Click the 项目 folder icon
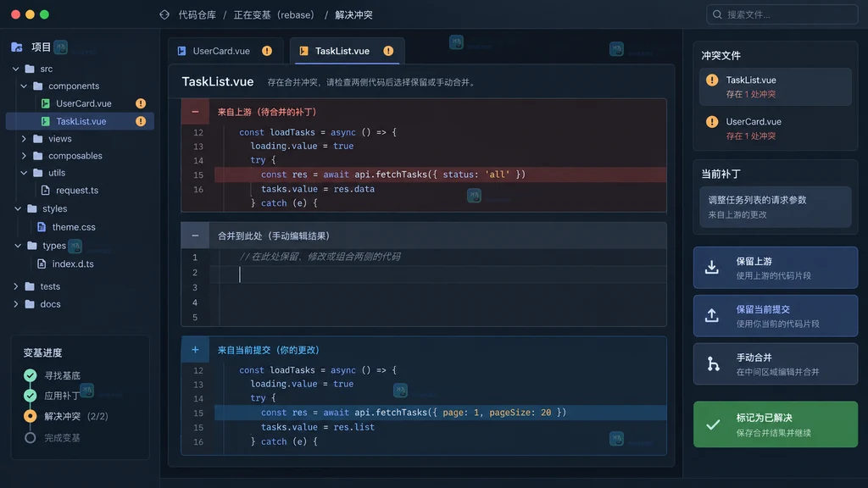The width and height of the screenshot is (868, 488). (17, 47)
